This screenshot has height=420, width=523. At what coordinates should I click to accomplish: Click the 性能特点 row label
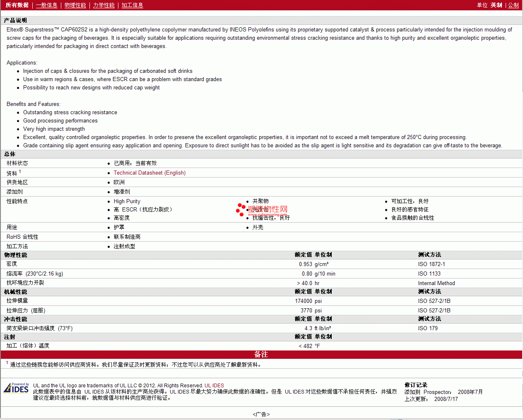coord(17,201)
